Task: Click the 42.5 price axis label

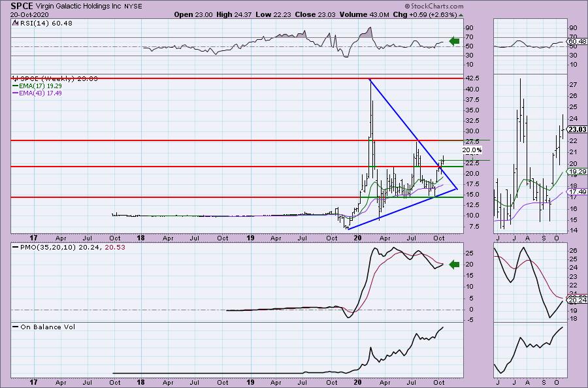Action: coord(473,78)
